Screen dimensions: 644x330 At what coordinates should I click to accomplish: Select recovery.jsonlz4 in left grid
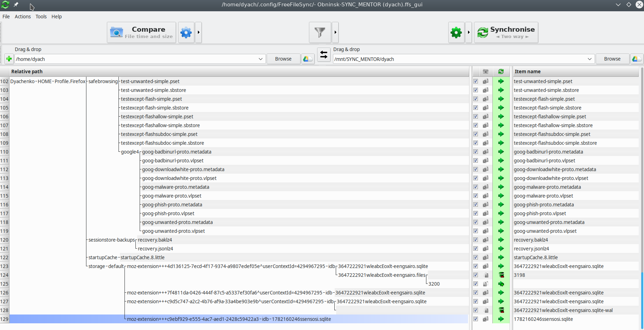click(x=155, y=249)
